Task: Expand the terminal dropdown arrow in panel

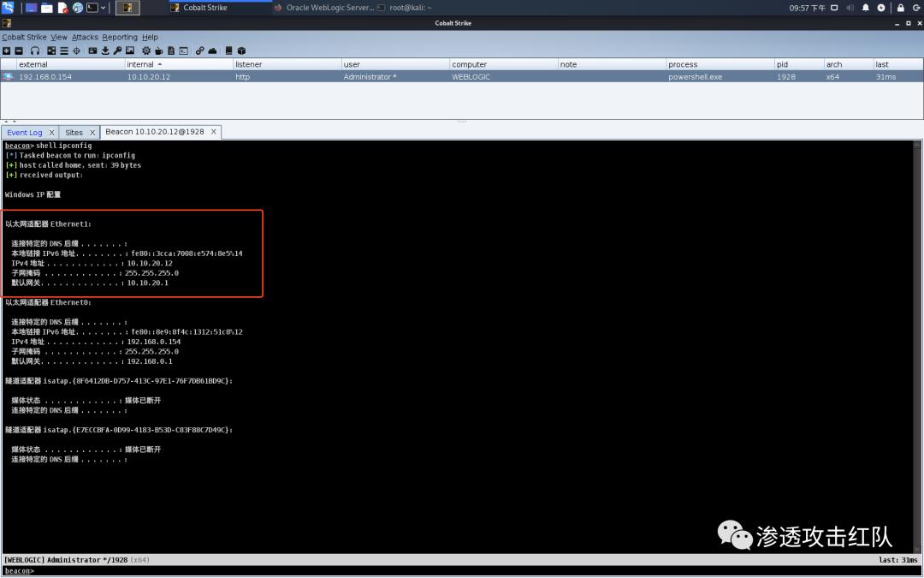Action: pos(104,8)
